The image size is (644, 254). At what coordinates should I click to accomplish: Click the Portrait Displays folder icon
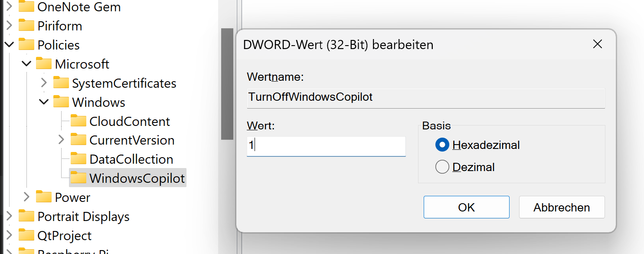(26, 216)
